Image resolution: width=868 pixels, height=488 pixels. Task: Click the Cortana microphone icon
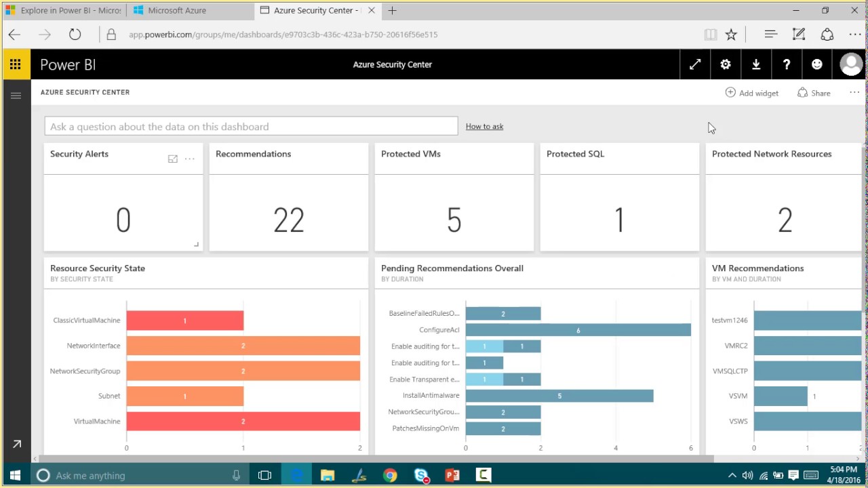pyautogui.click(x=236, y=475)
